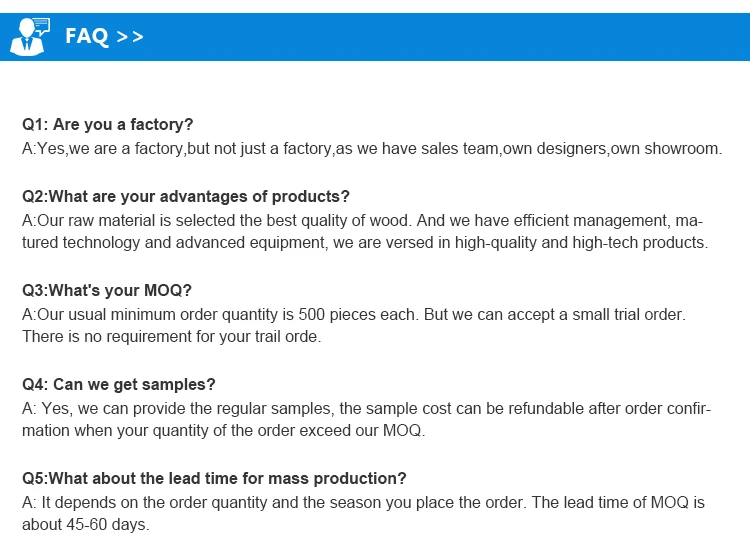Open the "Q4: Can we get samples?" question
Viewport: 750px width, 555px height.
119,384
